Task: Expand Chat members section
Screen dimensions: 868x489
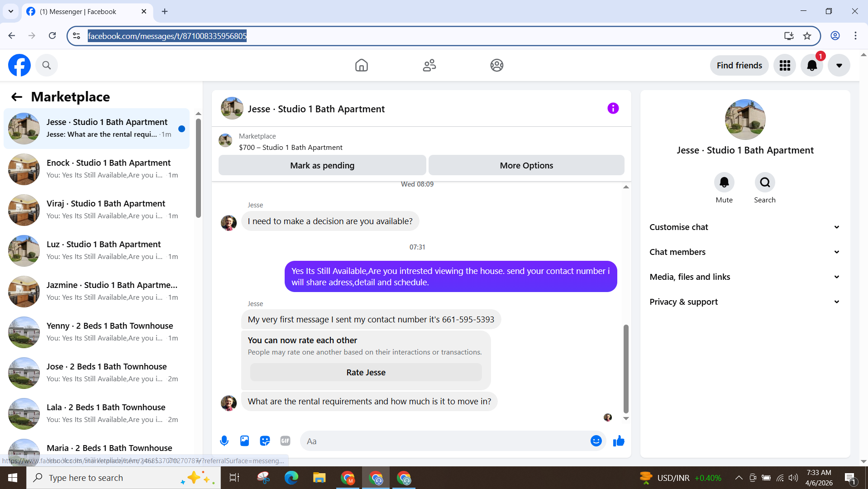Action: [745, 252]
